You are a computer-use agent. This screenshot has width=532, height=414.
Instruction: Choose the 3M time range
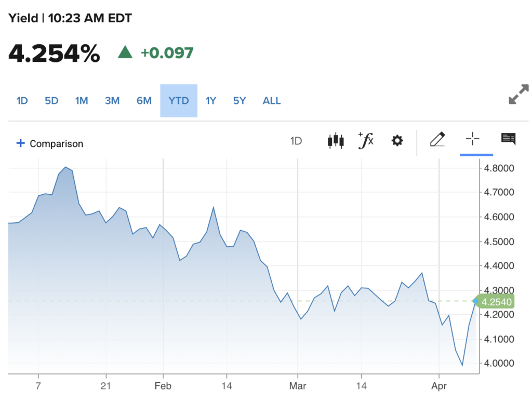[x=112, y=101]
